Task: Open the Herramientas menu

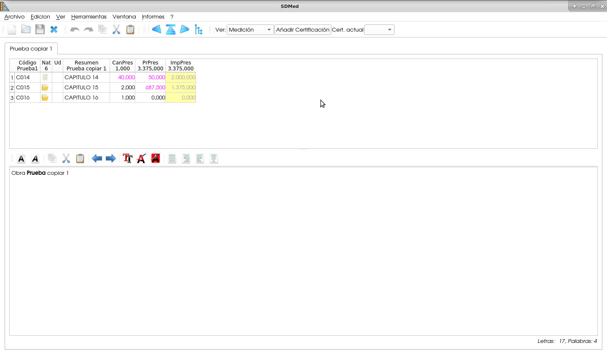Action: point(89,17)
